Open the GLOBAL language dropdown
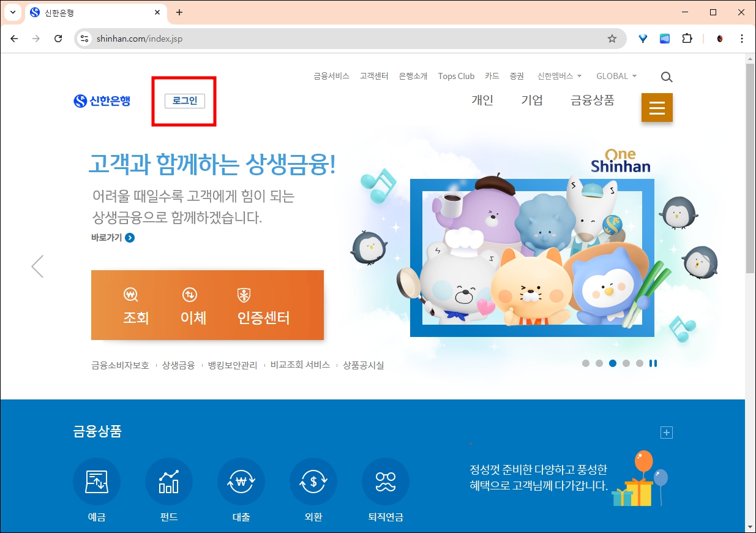Viewport: 756px width, 533px height. [x=615, y=75]
